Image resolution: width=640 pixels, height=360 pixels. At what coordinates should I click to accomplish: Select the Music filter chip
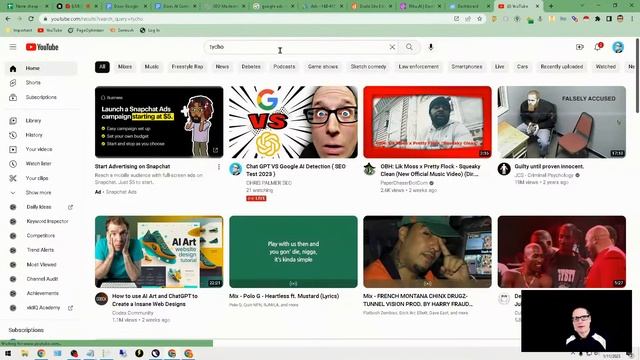click(151, 67)
